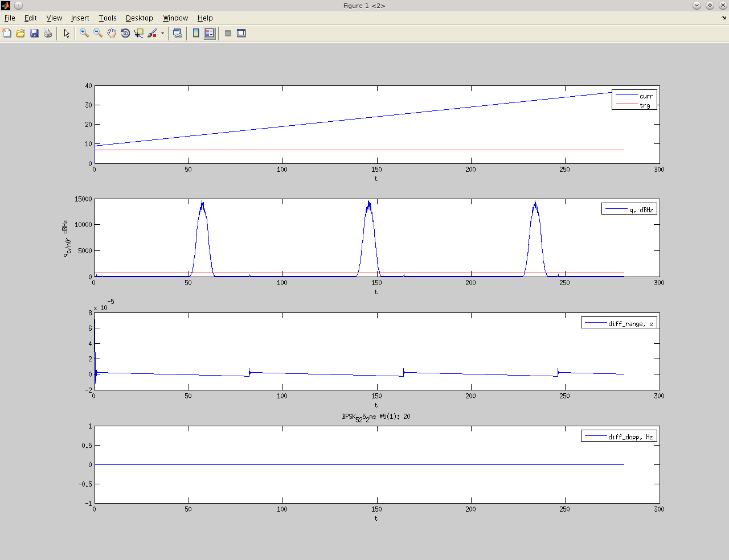729x560 pixels.
Task: Toggle the Insert Colorbar button
Action: click(x=196, y=33)
